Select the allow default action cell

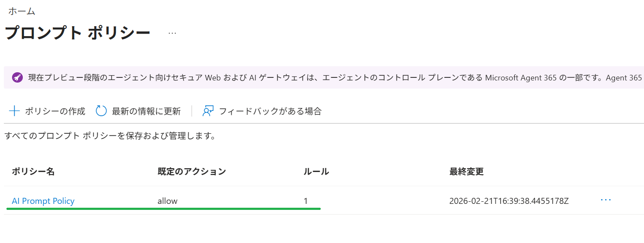[x=167, y=201]
